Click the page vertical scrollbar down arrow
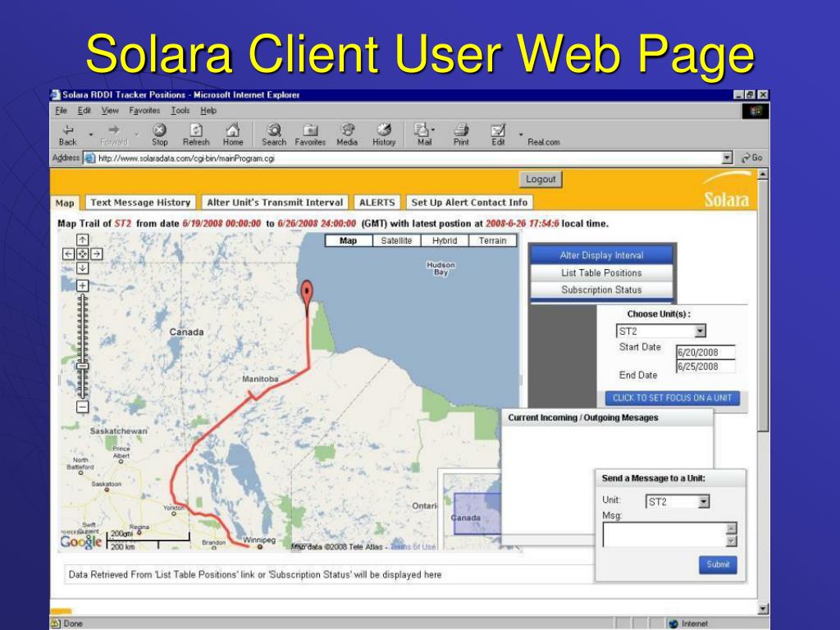Viewport: 840px width, 630px height. click(x=764, y=609)
